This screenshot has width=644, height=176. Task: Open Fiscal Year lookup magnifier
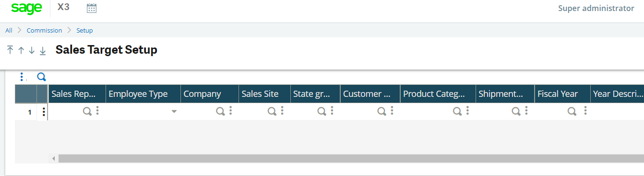click(572, 111)
